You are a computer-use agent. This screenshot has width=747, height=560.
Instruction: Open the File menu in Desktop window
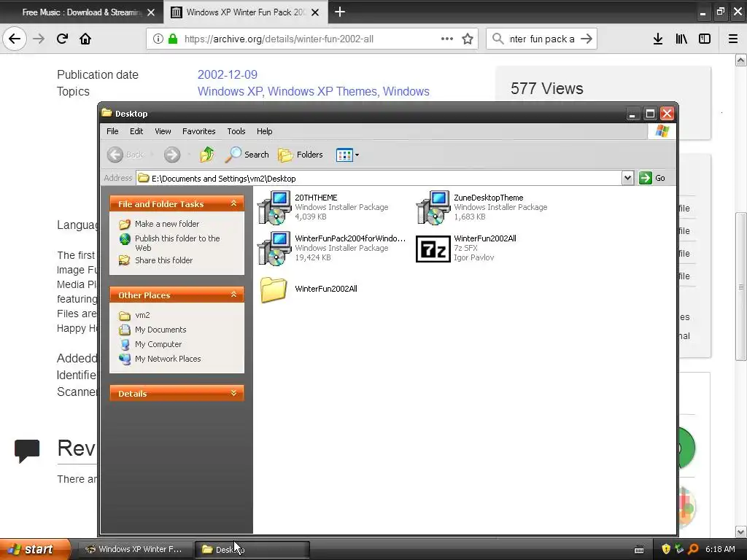coord(112,131)
